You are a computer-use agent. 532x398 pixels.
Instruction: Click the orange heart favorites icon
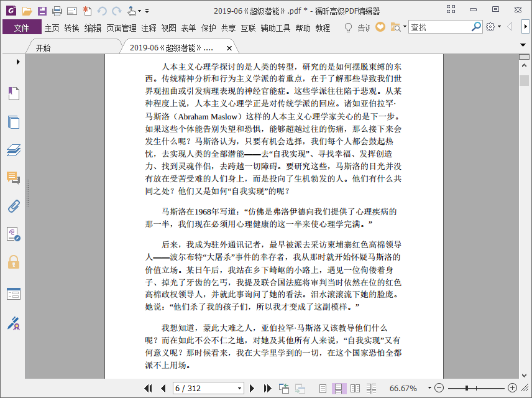pos(380,27)
